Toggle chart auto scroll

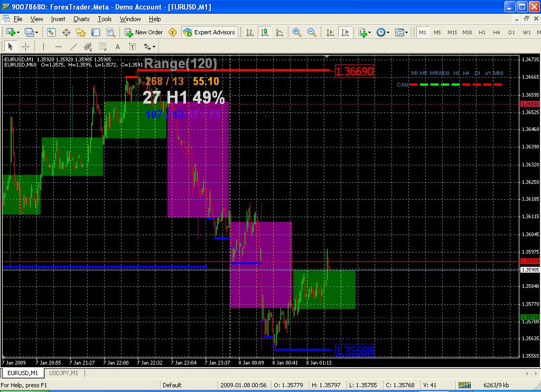330,32
